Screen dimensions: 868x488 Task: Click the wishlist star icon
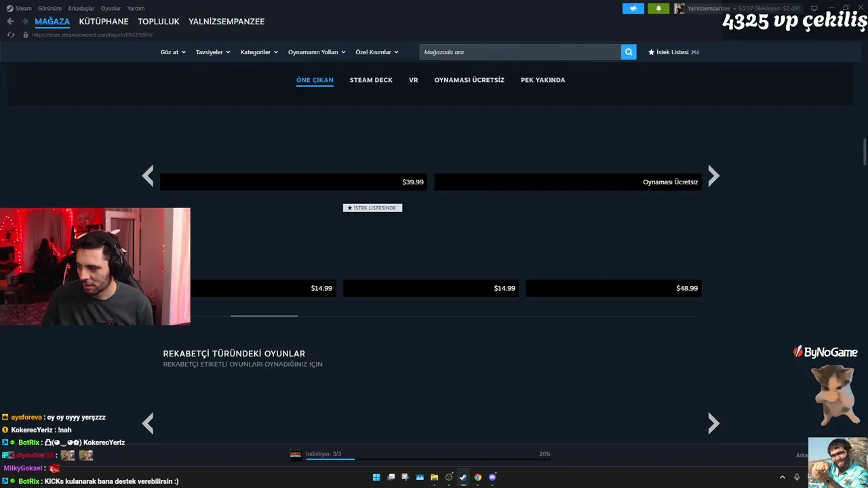point(651,52)
